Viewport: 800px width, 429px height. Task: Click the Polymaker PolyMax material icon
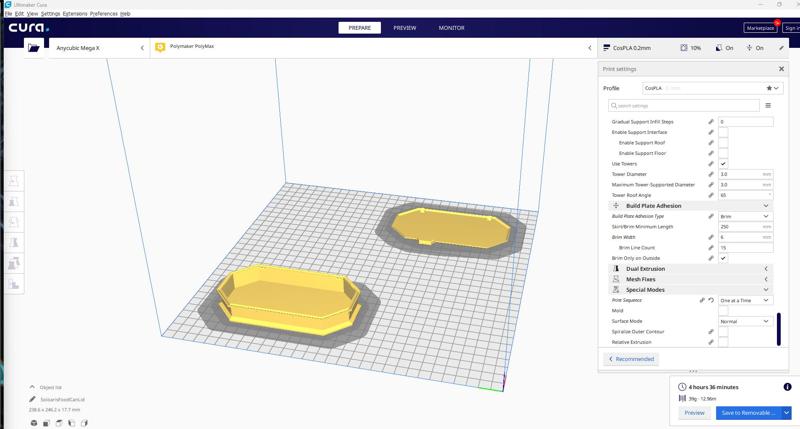[160, 47]
